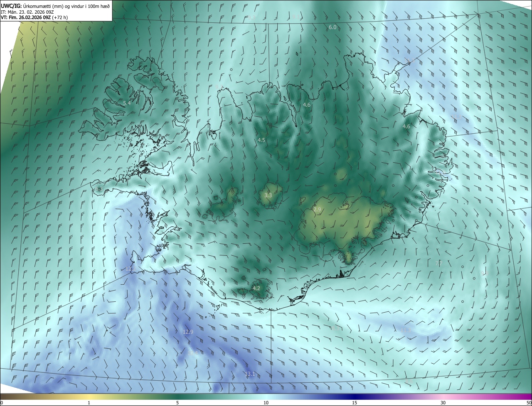
Task: Click the 12.9 value over the ocean
Action: pos(188,332)
